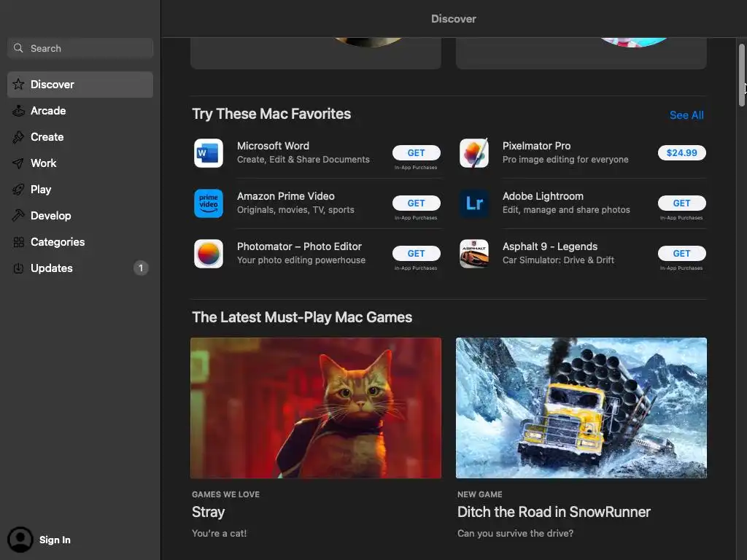The width and height of the screenshot is (747, 560).
Task: Click the 'You're a cat!' caption
Action: tap(219, 533)
